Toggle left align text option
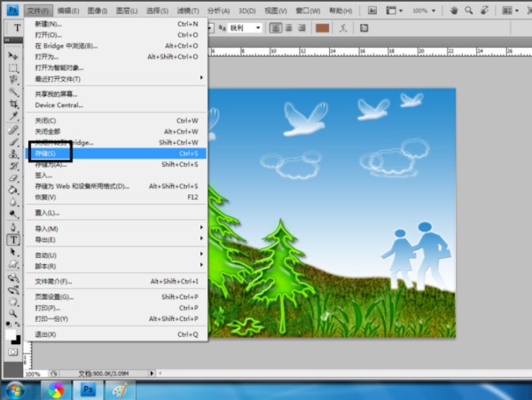This screenshot has height=400, width=532. pyautogui.click(x=276, y=27)
